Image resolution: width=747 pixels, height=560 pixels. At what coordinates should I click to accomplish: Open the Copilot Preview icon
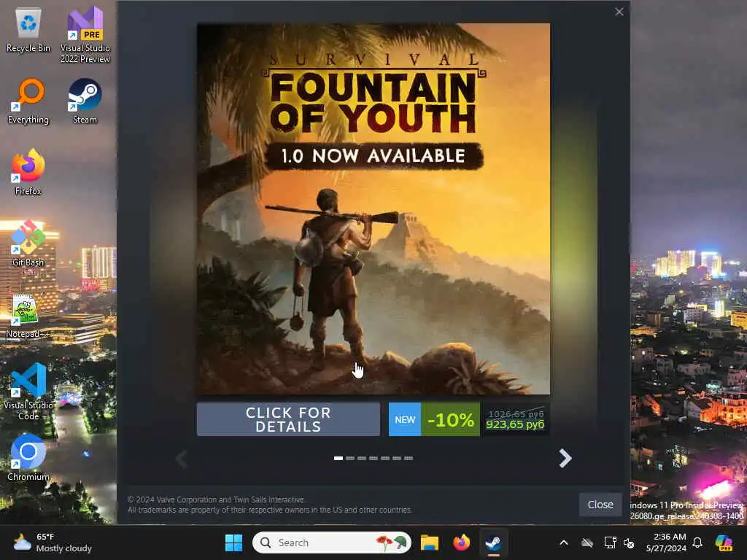click(x=724, y=542)
